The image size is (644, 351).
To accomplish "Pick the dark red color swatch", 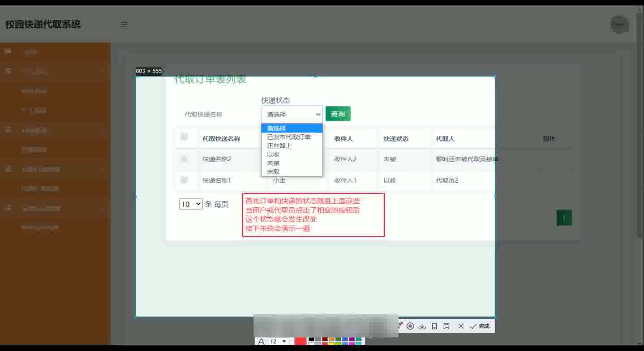I will pos(325,339).
